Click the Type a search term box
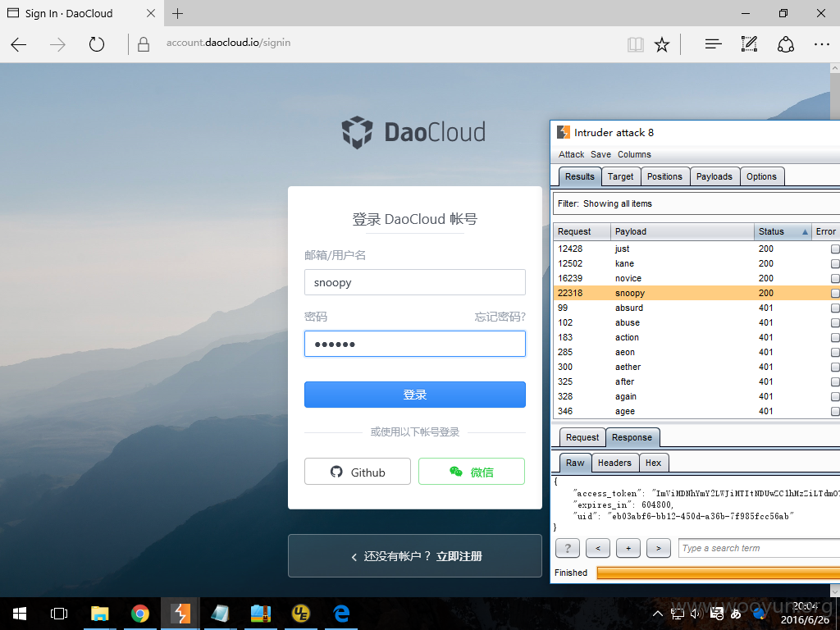The width and height of the screenshot is (840, 630). point(759,548)
